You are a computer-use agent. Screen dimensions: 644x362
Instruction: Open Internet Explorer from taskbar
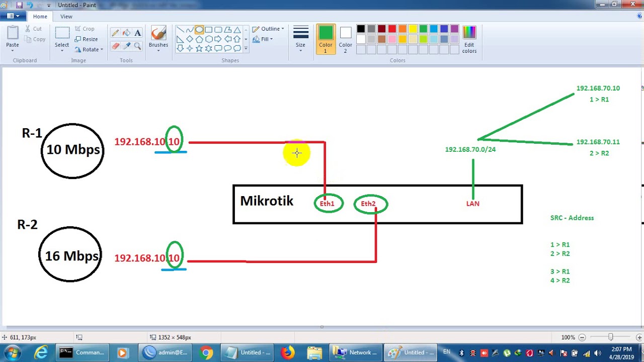pyautogui.click(x=41, y=352)
